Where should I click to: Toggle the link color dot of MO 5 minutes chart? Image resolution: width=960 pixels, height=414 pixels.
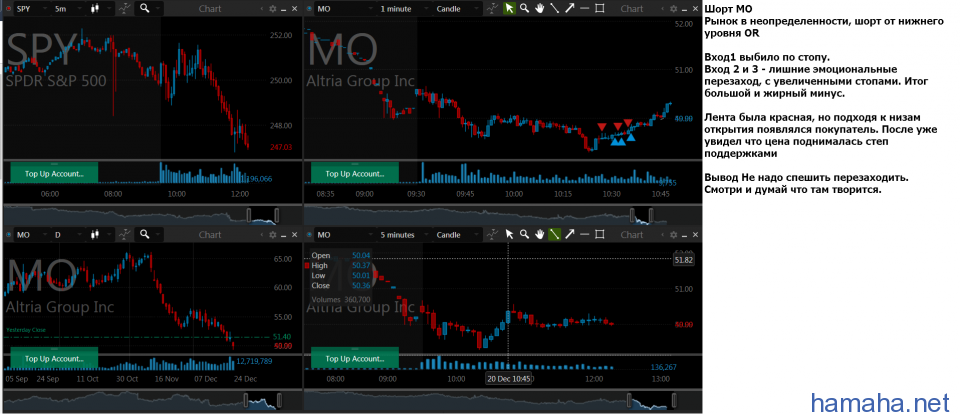click(309, 235)
